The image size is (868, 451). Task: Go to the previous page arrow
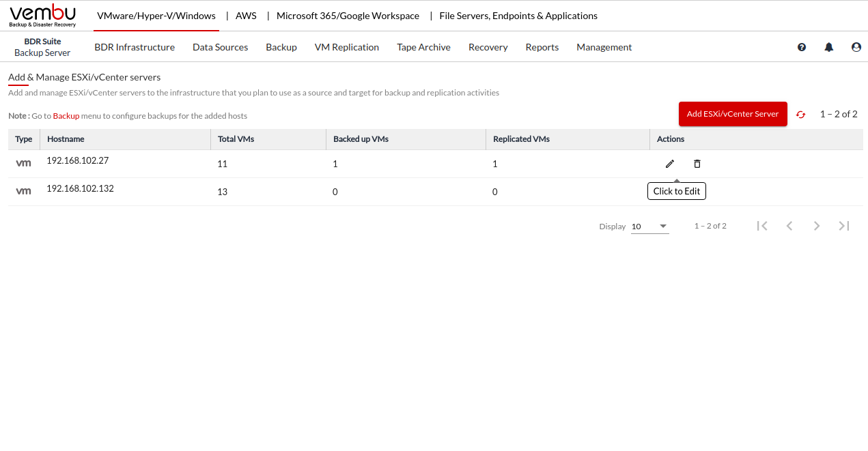click(789, 226)
